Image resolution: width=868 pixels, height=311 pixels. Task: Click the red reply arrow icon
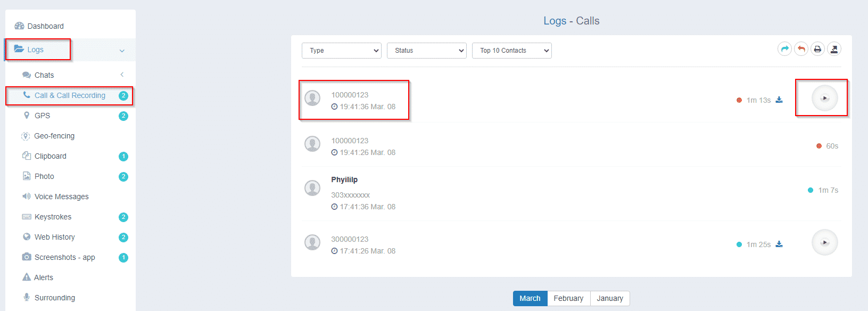(x=801, y=50)
